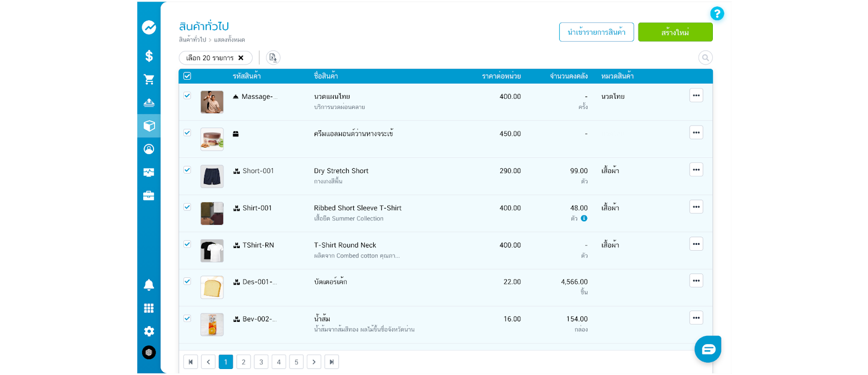Open the contacts person icon in sidebar
This screenshot has width=868, height=375.
(149, 149)
